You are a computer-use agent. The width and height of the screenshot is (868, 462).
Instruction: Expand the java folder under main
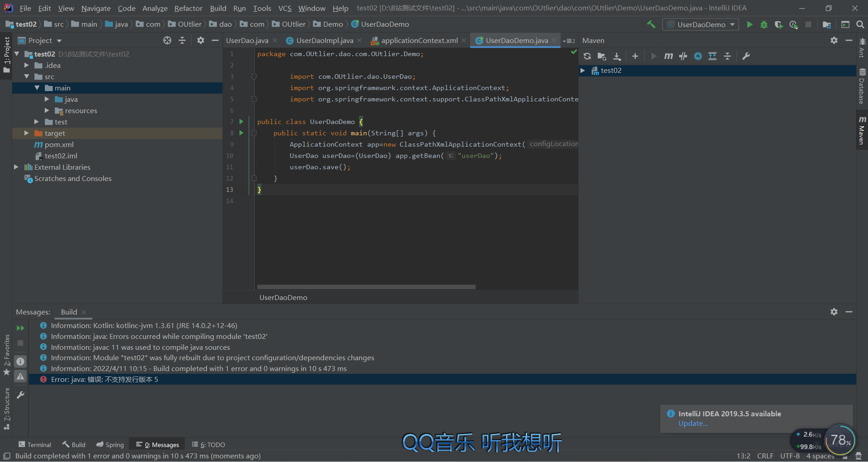point(47,99)
